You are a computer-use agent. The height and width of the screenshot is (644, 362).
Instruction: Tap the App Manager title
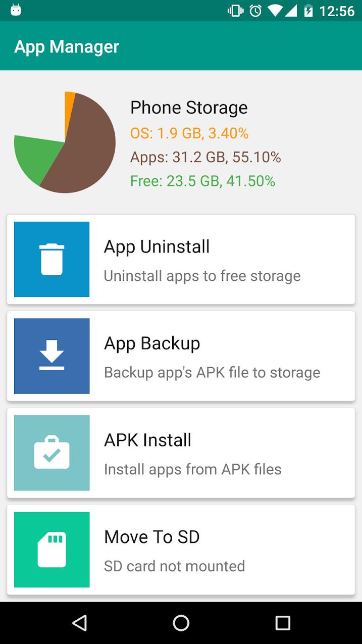pos(67,46)
